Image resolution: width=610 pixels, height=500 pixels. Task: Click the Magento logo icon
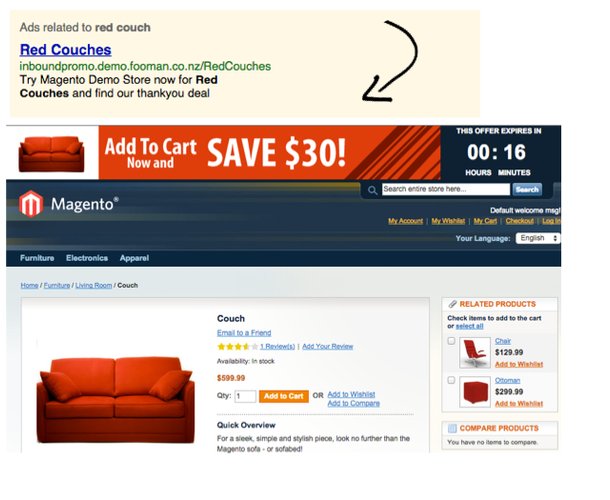coord(31,204)
